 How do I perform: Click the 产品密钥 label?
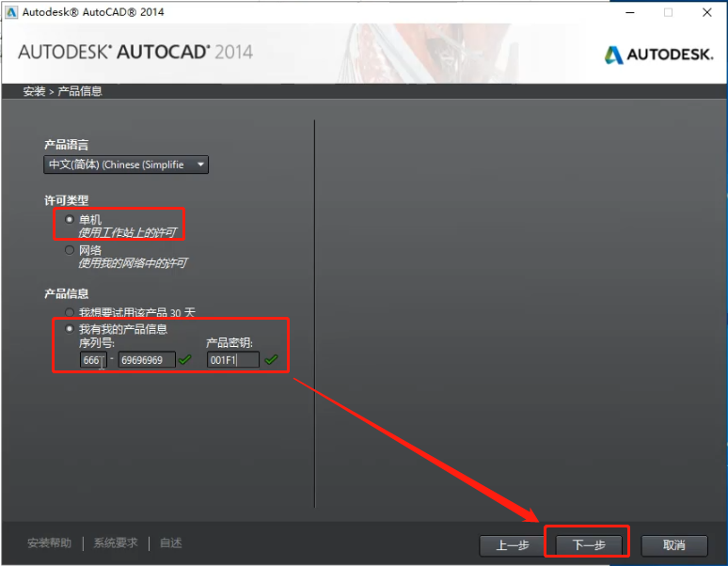pos(229,343)
